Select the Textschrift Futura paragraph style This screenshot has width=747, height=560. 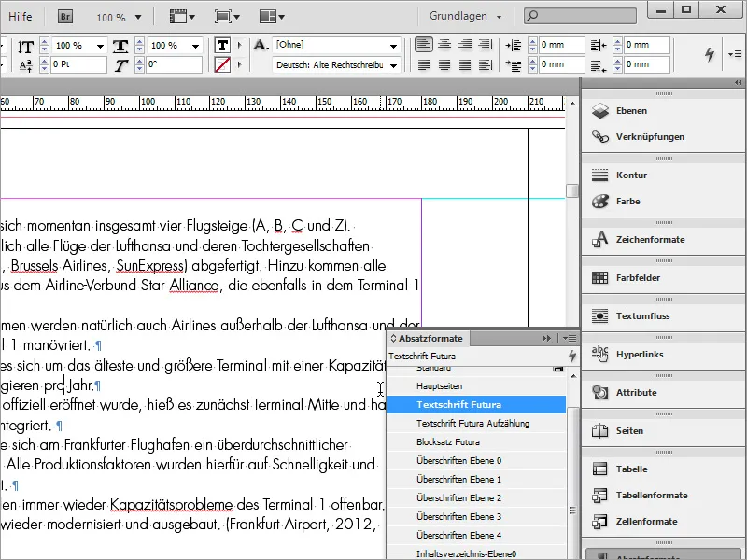point(475,405)
